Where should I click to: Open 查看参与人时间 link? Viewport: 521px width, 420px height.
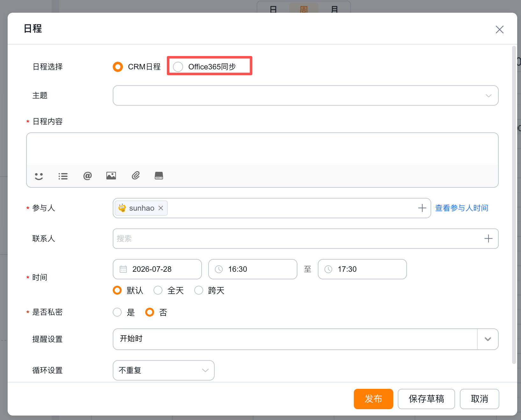[462, 208]
